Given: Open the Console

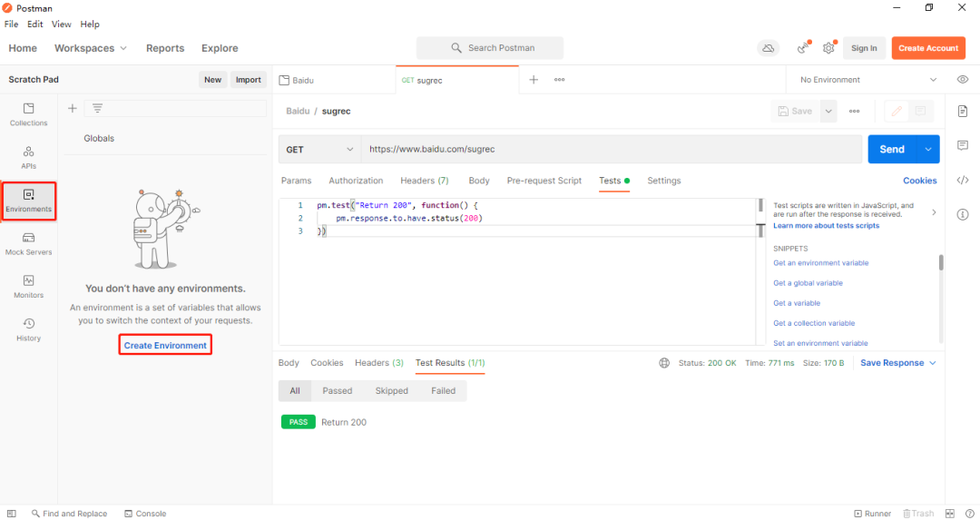Looking at the screenshot, I should tap(145, 514).
